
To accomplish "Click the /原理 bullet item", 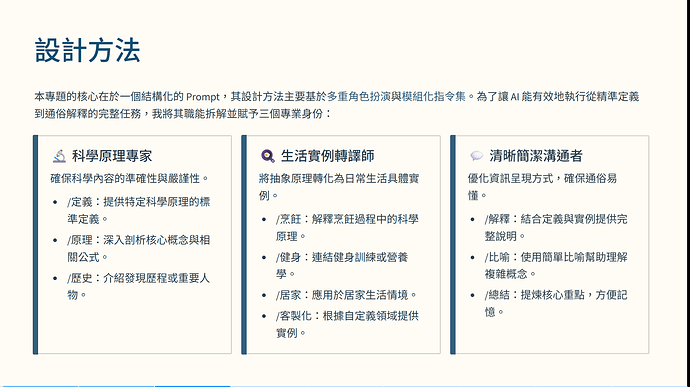I will (139, 248).
